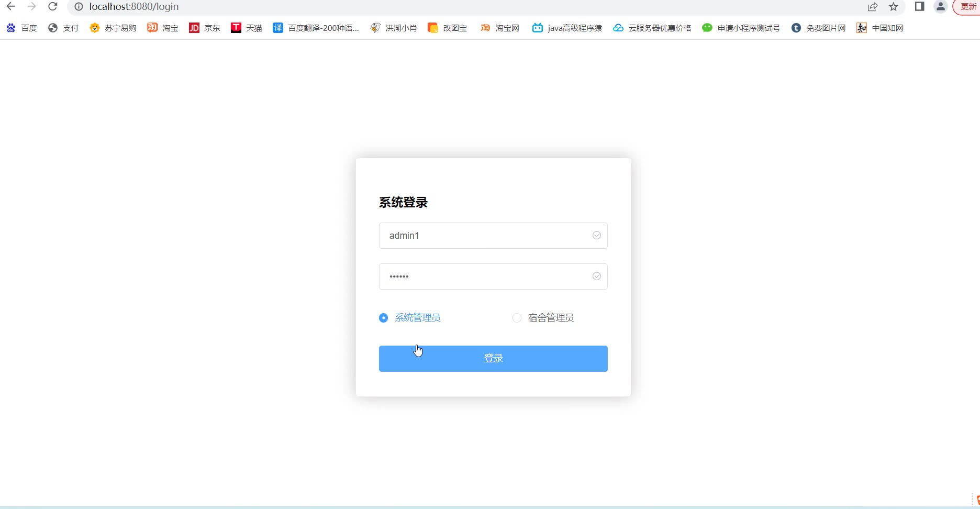
Task: Open the 淘宝 bookmark
Action: 163,28
